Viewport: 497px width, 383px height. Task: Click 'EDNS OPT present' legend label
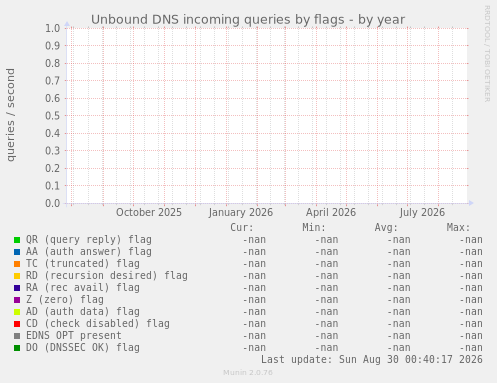[x=74, y=336]
